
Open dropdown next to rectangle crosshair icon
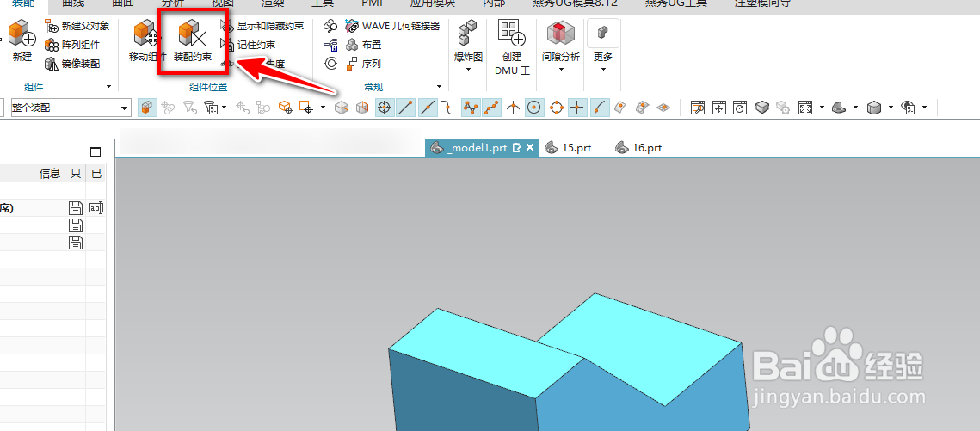(323, 108)
